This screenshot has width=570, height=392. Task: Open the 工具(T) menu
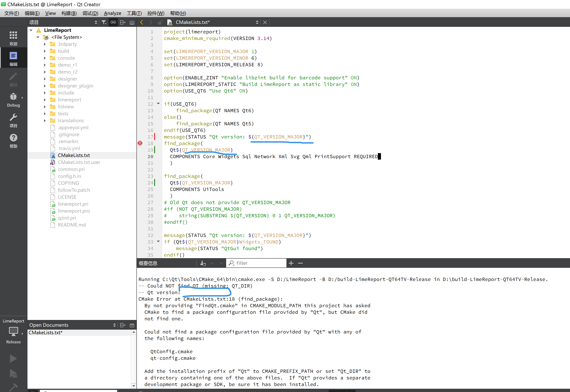pyautogui.click(x=134, y=13)
